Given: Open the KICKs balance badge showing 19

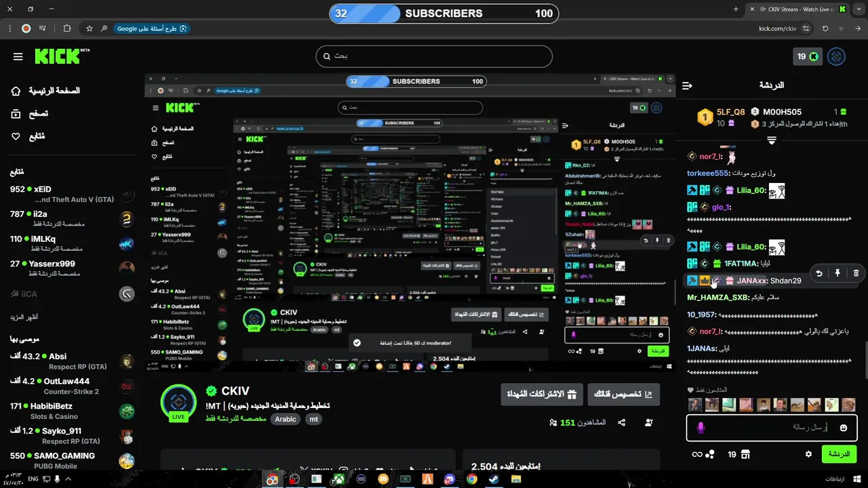Looking at the screenshot, I should point(808,57).
